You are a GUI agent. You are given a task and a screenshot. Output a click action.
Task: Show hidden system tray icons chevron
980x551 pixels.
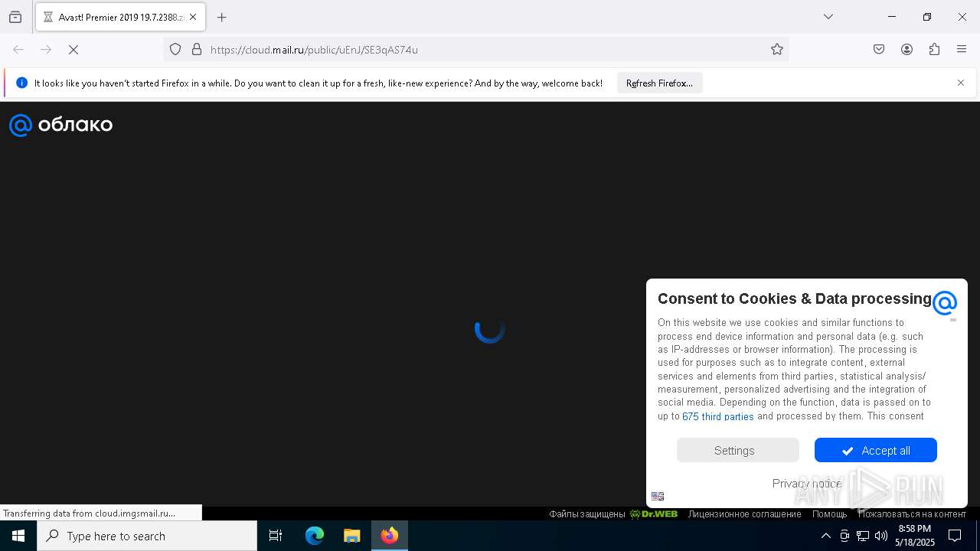pyautogui.click(x=825, y=536)
